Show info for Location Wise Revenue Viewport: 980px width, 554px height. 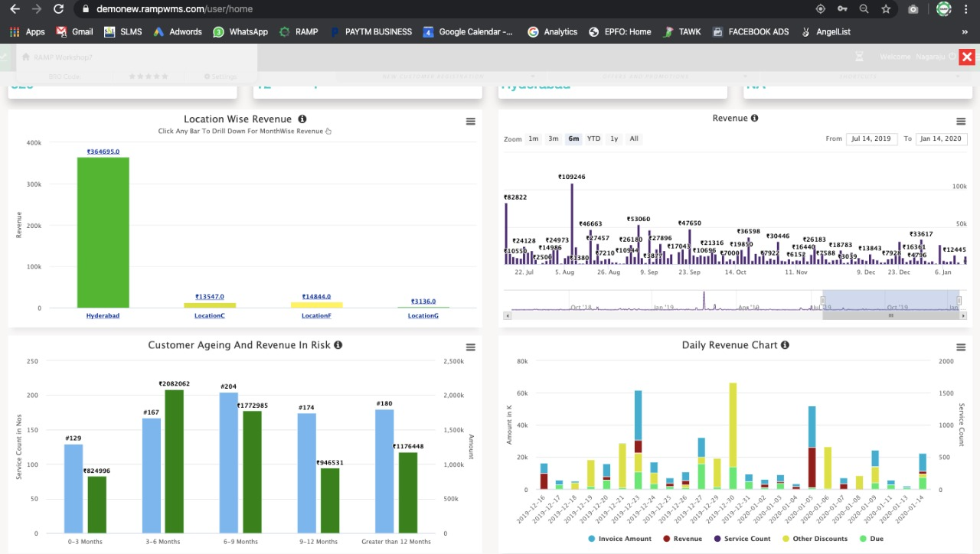click(302, 119)
